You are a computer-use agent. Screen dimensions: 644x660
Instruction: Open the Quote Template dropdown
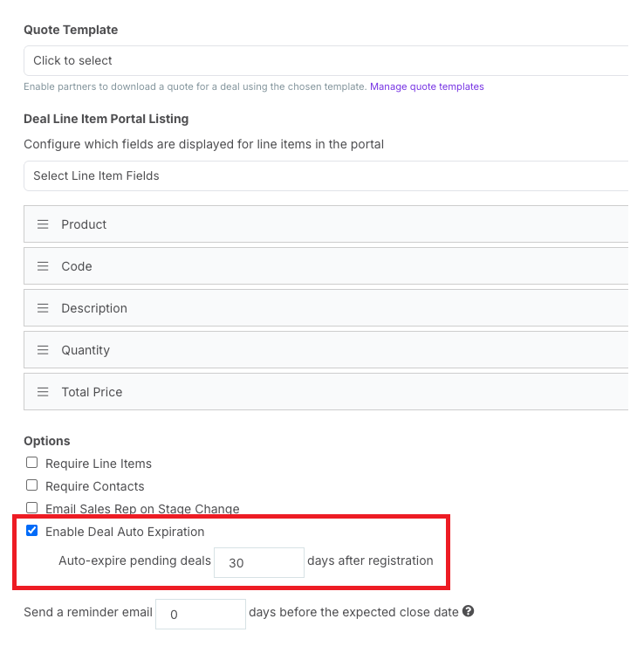(x=326, y=60)
